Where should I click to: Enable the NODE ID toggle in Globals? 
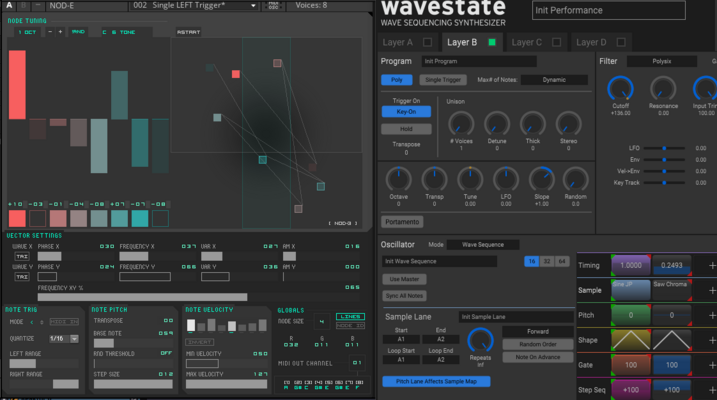[x=350, y=325]
